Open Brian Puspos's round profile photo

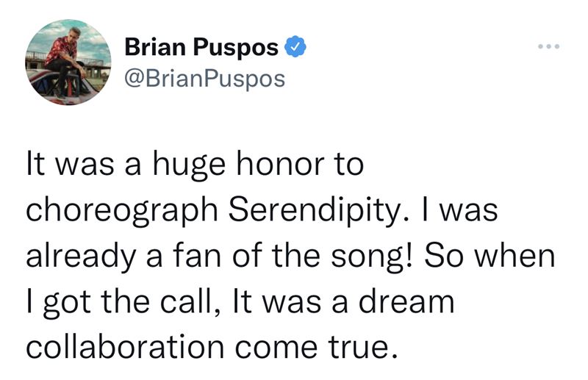(68, 62)
